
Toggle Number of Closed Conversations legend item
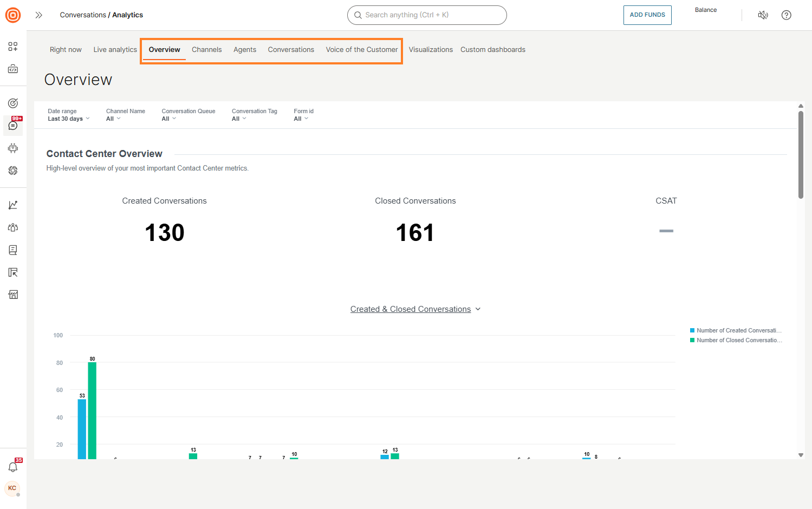point(736,340)
